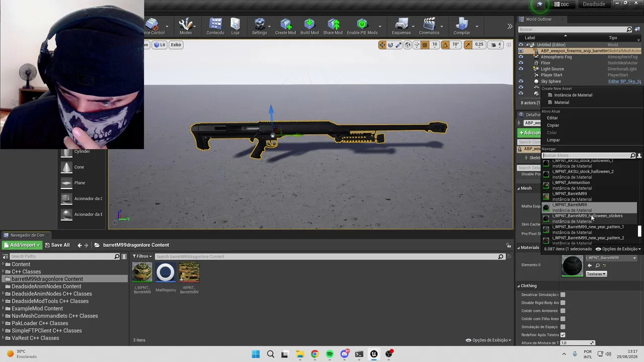Collapse the Materials section
This screenshot has height=362, width=644.
point(519,247)
